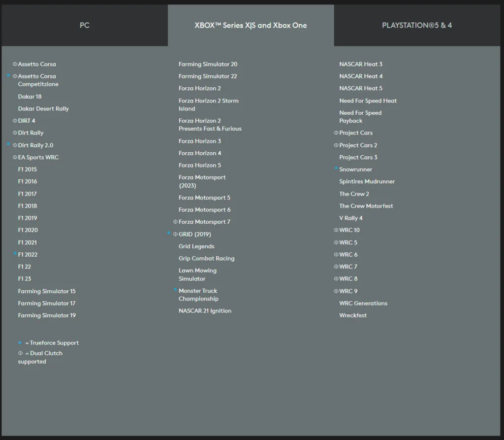Click the dual clutch icon beside EA Sports WRC

[15, 157]
